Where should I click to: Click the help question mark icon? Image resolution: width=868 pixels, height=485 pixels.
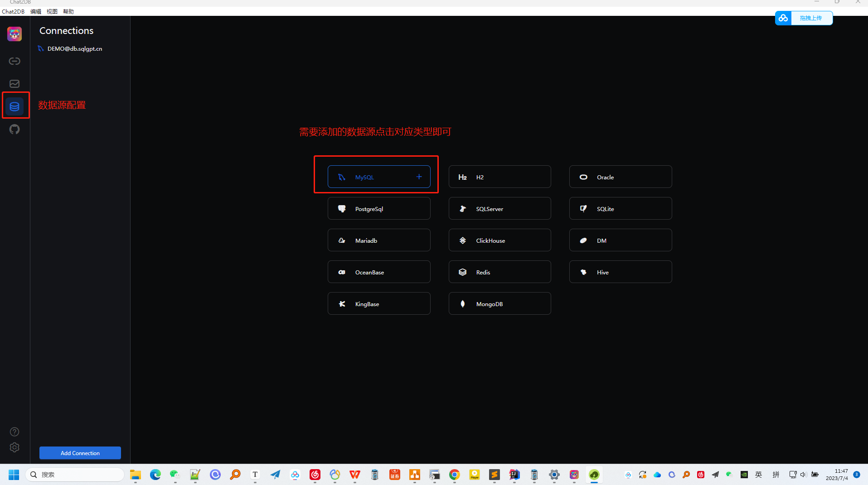[x=15, y=432]
